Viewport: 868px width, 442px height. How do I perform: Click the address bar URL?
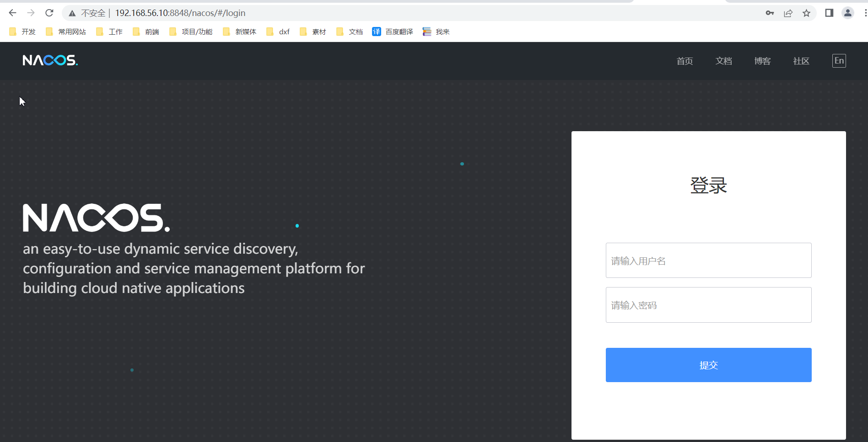(180, 13)
